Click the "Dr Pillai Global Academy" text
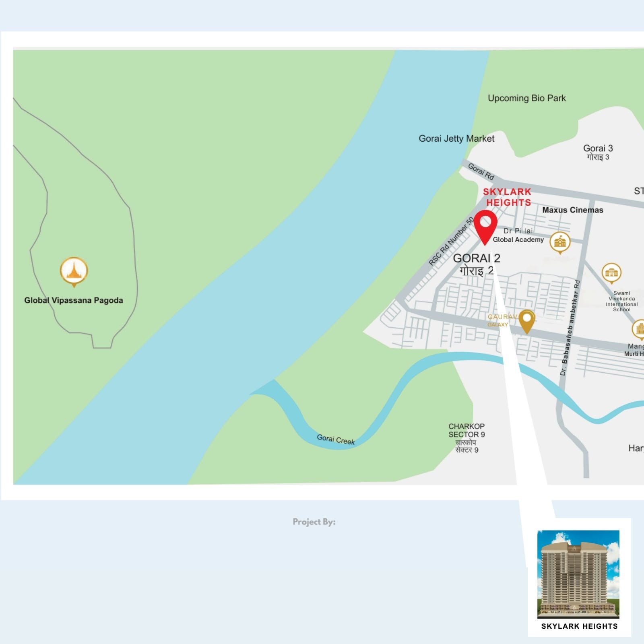Image resolution: width=644 pixels, height=644 pixels. coord(518,235)
